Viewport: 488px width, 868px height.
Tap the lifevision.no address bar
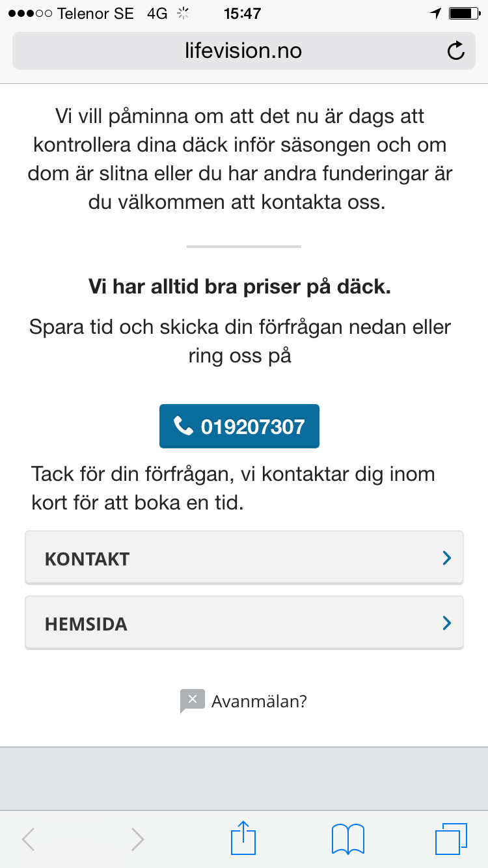click(244, 51)
